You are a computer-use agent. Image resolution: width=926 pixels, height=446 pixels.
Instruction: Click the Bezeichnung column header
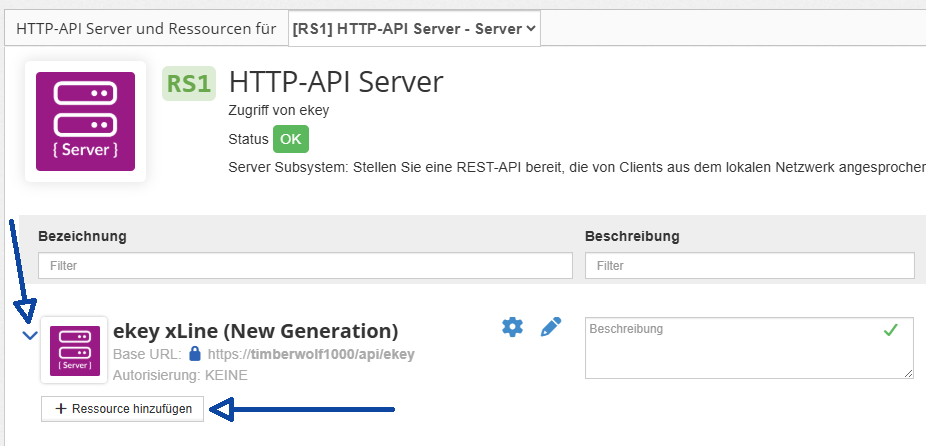pos(83,236)
